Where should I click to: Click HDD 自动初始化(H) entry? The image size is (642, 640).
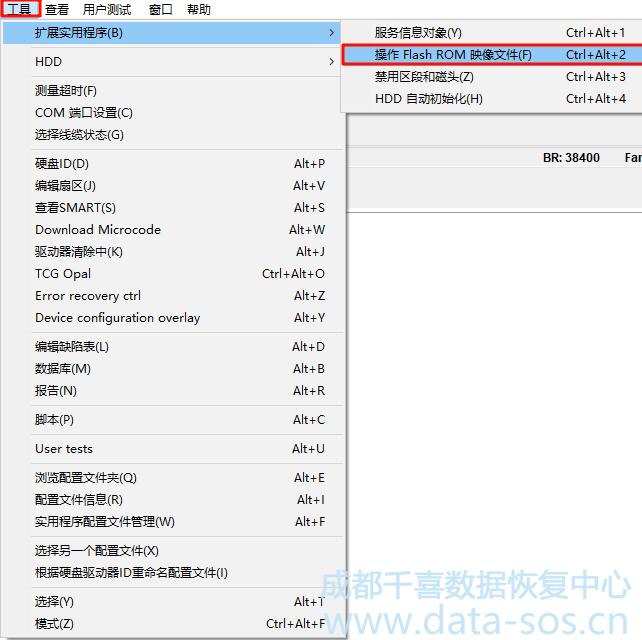pyautogui.click(x=428, y=99)
